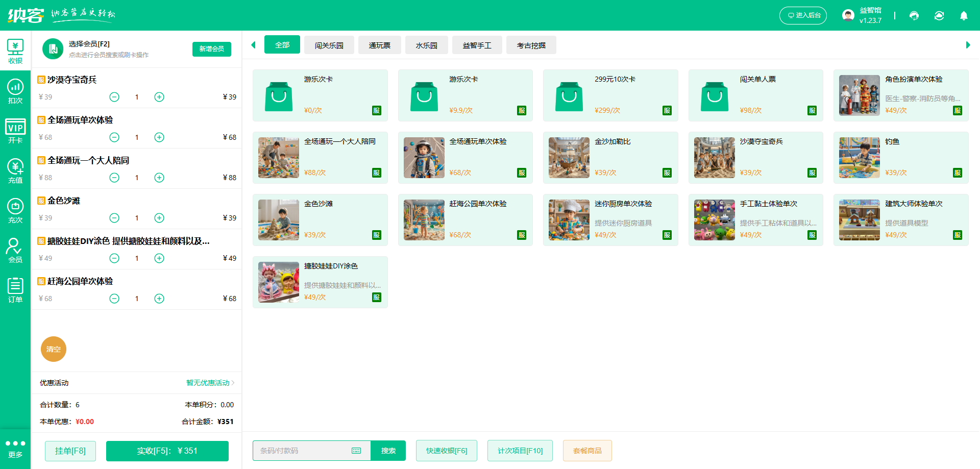Add the 游乐次卡 ¥9.9/次 product
980x469 pixels.
click(465, 95)
